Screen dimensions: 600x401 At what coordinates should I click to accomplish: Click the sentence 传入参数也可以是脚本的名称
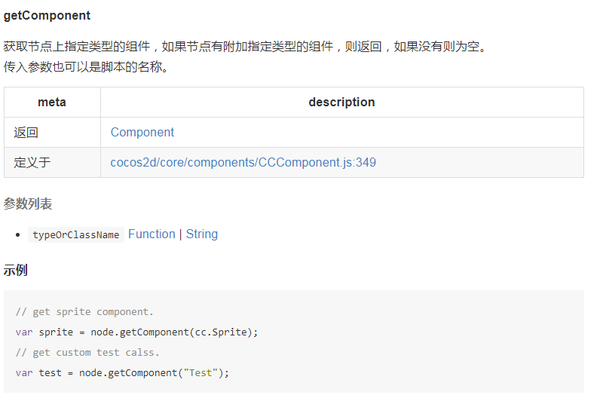point(86,67)
